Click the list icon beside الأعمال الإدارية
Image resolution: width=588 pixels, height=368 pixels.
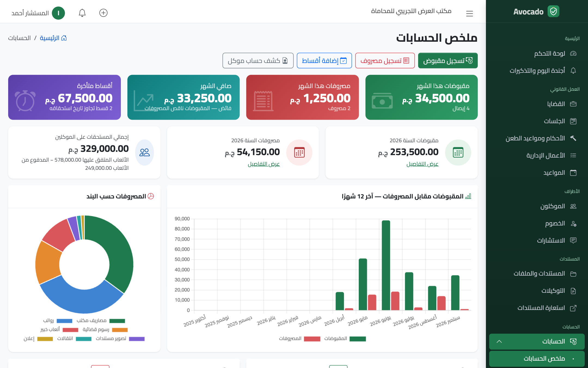point(573,155)
